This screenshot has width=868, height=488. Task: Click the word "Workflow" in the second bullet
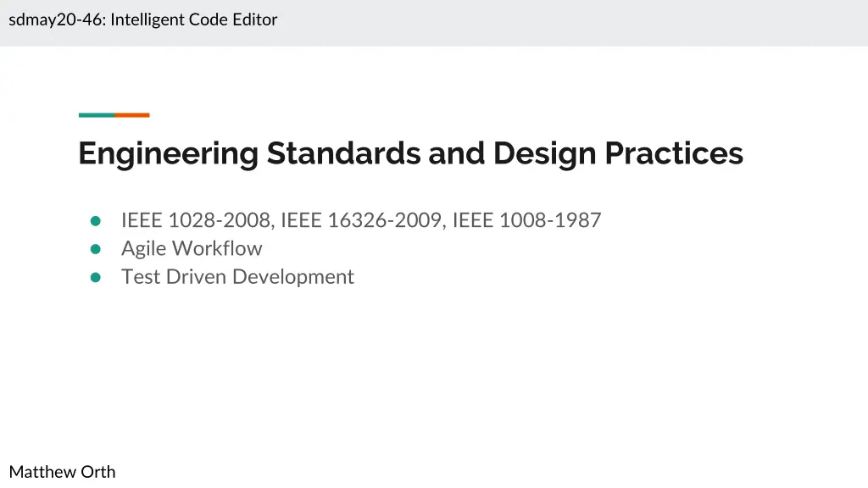[217, 249]
